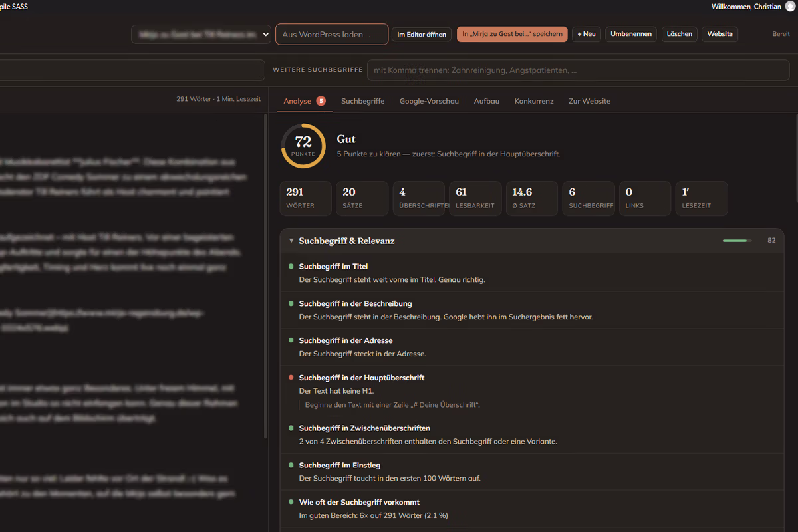Image resolution: width=798 pixels, height=532 pixels.
Task: Click the section progress bar showing 82
Action: pos(737,241)
